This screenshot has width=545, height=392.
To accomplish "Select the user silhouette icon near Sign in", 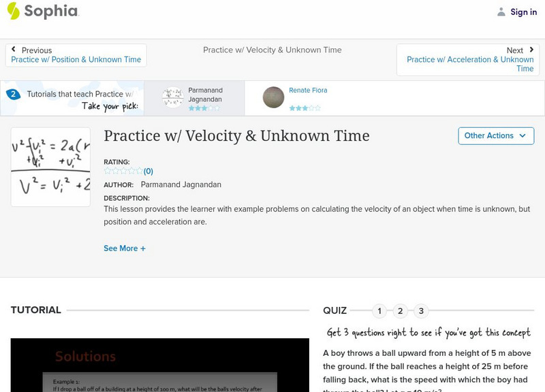I will tap(501, 12).
